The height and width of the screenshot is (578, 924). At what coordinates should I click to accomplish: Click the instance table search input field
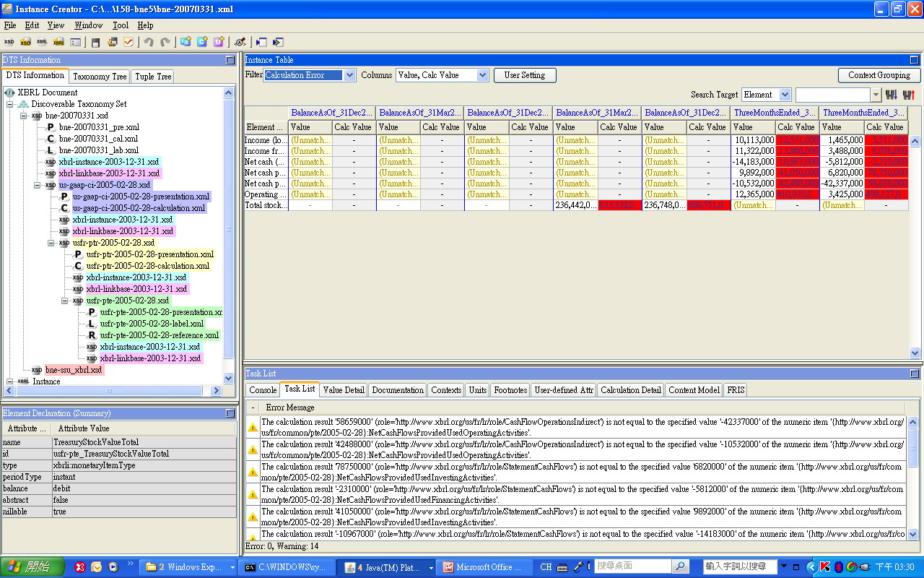click(833, 95)
